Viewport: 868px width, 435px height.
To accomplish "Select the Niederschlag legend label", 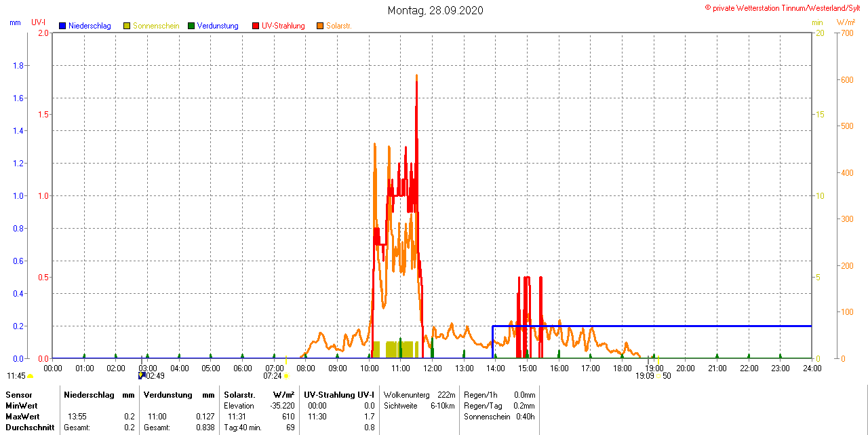I will pos(90,26).
